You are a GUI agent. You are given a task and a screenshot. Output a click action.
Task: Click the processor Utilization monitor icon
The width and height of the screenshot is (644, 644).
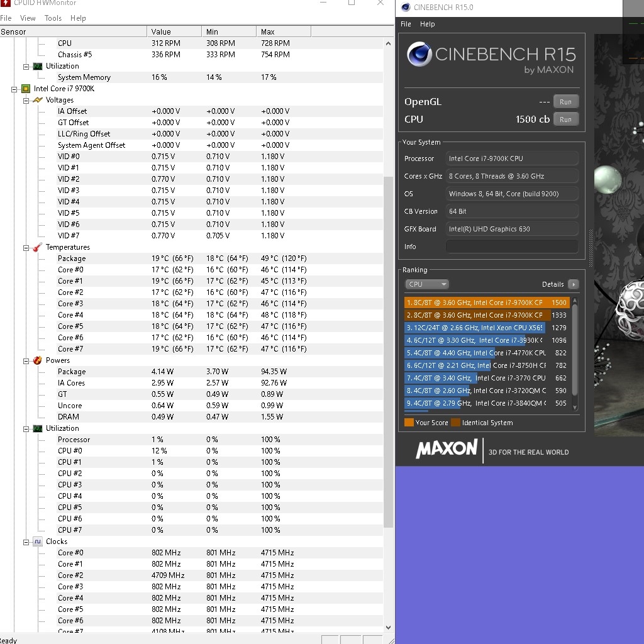pyautogui.click(x=38, y=428)
